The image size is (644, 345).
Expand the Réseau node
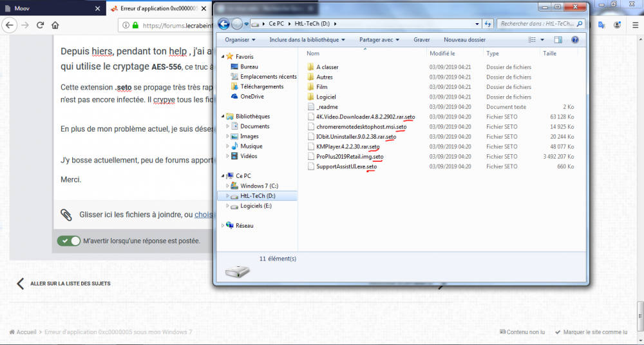tap(223, 225)
